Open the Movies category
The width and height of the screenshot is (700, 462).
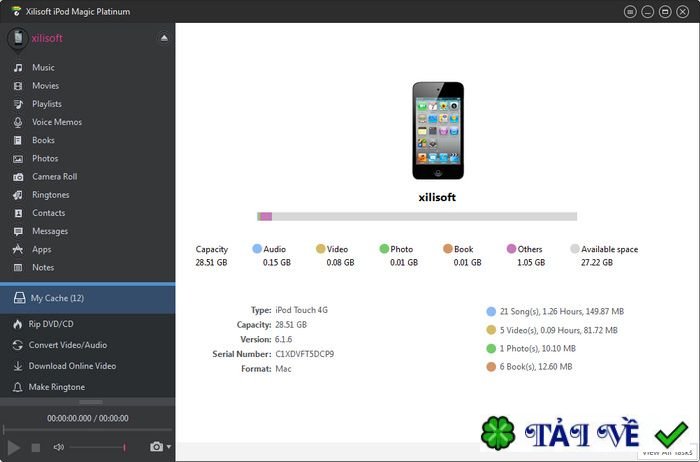(x=46, y=86)
